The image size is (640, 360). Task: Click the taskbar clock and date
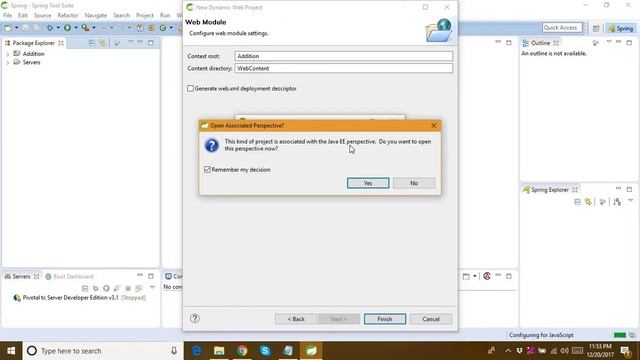pyautogui.click(x=600, y=351)
